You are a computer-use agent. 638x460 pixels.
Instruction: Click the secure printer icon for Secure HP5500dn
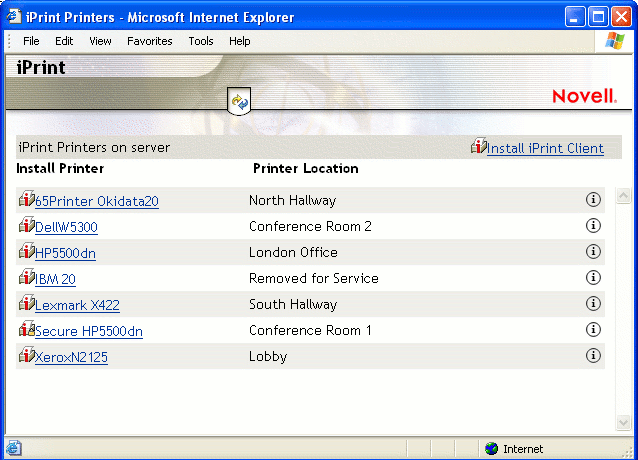click(27, 329)
